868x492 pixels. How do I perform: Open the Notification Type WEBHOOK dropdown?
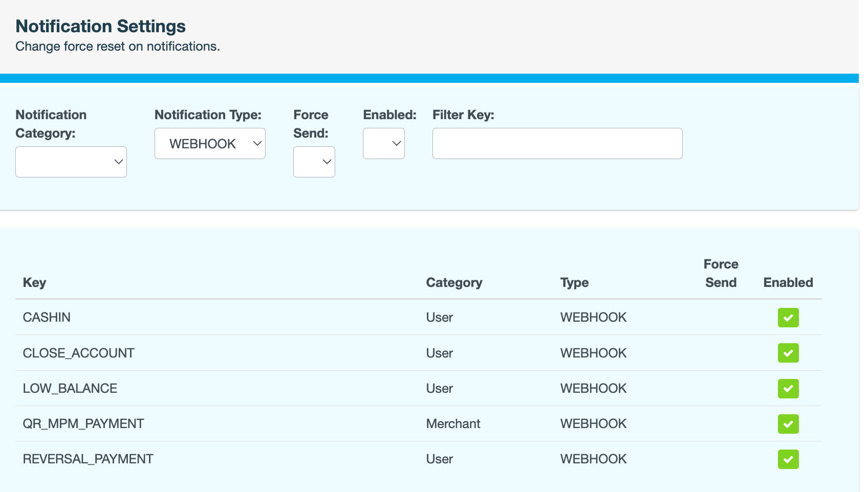[x=210, y=144]
